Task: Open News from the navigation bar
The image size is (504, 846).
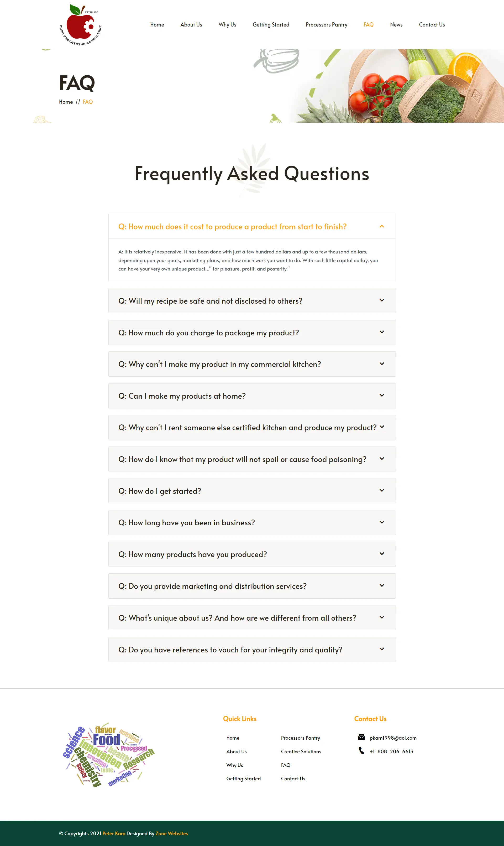Action: click(396, 24)
